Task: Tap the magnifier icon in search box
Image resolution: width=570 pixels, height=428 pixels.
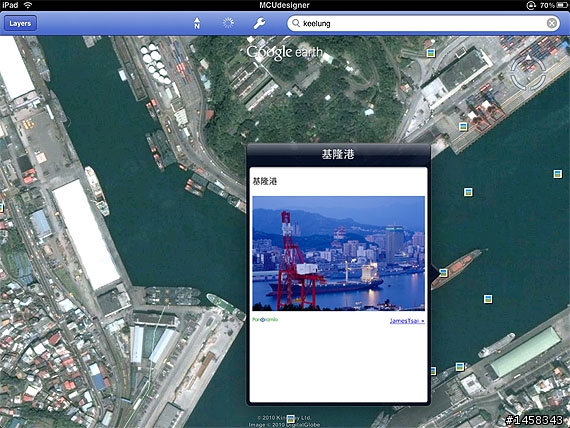Action: (x=296, y=23)
